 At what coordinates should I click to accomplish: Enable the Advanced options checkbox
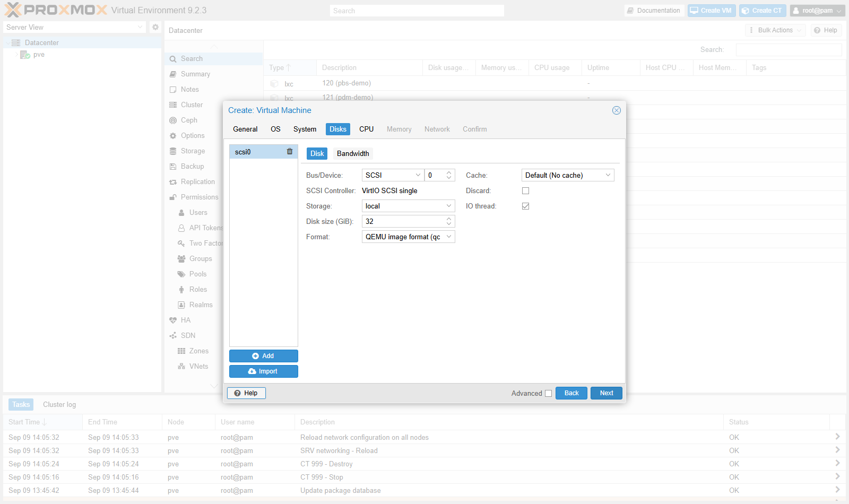549,393
